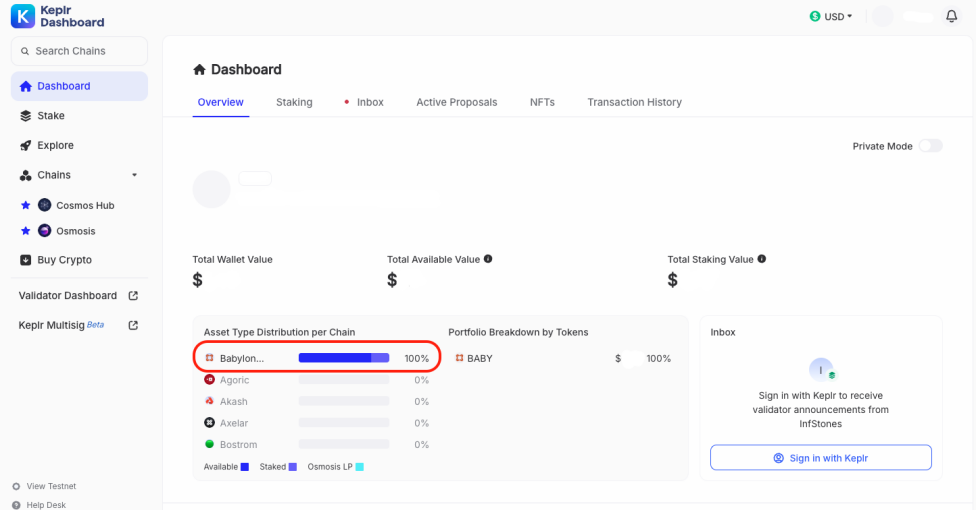Click the Cosmos Hub chain logo

44,205
